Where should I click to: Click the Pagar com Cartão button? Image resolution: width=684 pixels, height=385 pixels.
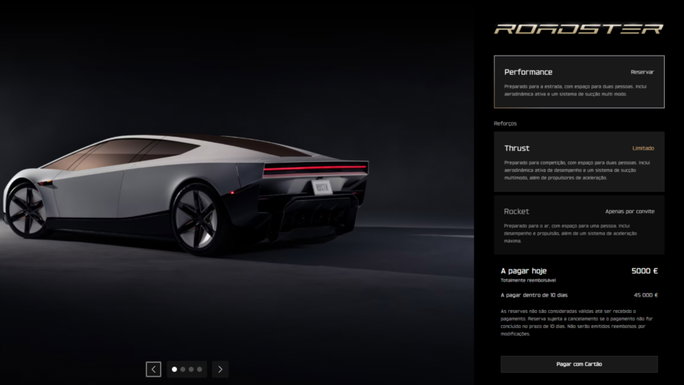[579, 364]
